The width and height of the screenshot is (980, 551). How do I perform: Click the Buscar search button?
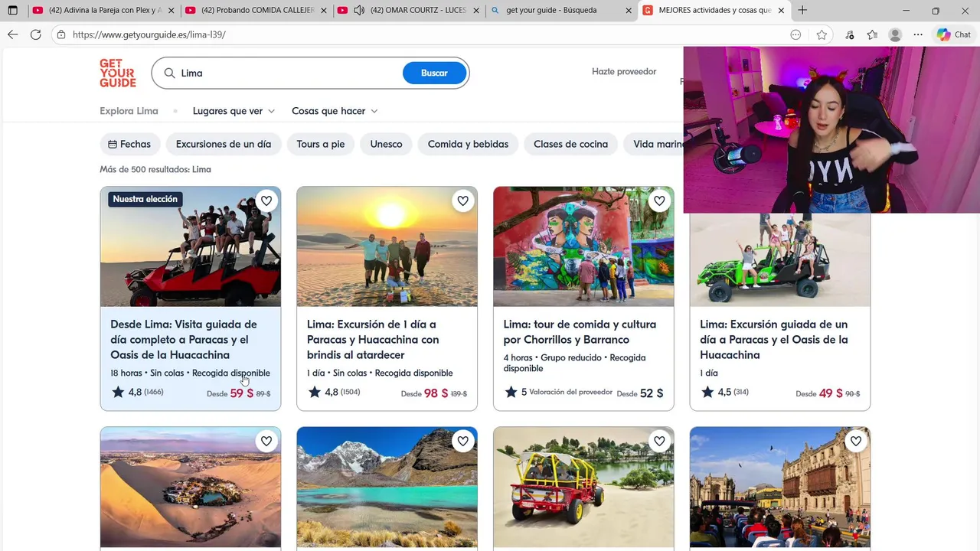click(434, 73)
